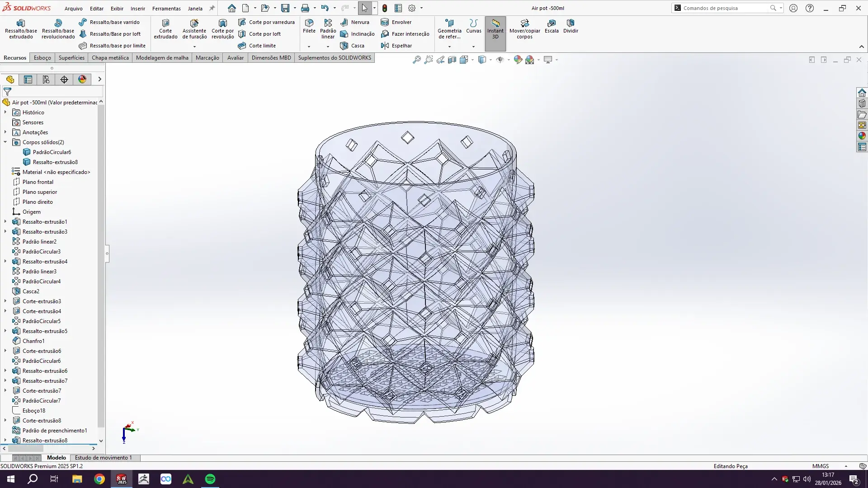Select the Espelhar mirror tool
Image resolution: width=868 pixels, height=488 pixels.
[396, 46]
